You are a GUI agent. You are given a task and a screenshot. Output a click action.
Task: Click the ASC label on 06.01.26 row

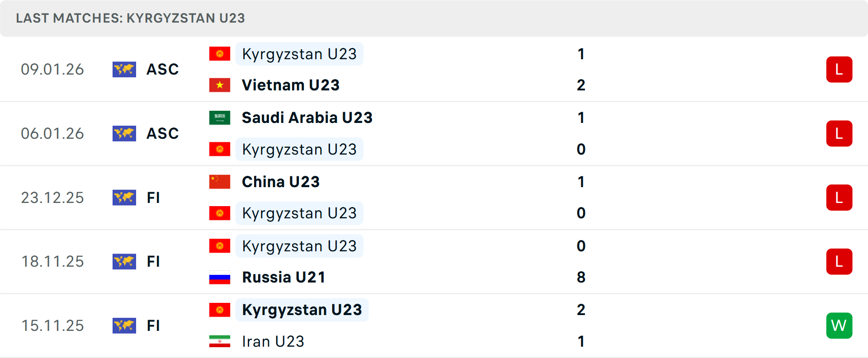point(163,134)
